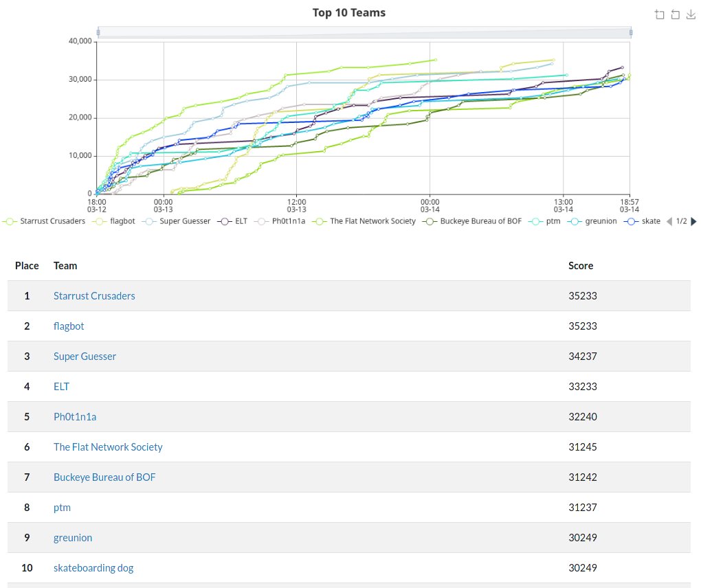701x588 pixels.
Task: Click the zoom reset icon
Action: point(675,14)
